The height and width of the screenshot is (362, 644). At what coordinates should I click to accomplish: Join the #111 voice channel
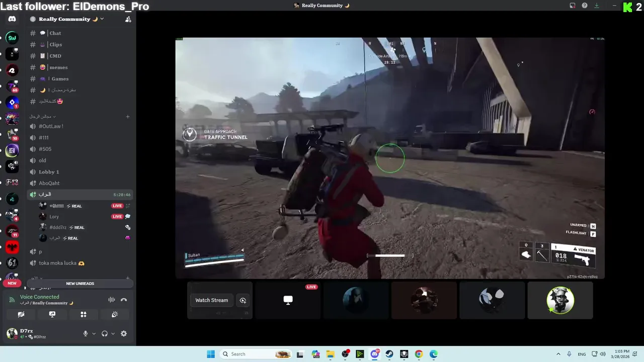tap(80, 138)
